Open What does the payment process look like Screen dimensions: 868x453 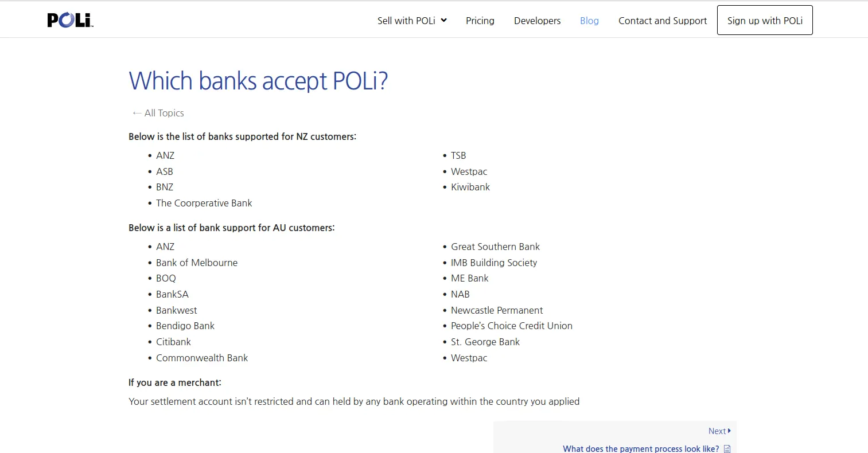641,448
